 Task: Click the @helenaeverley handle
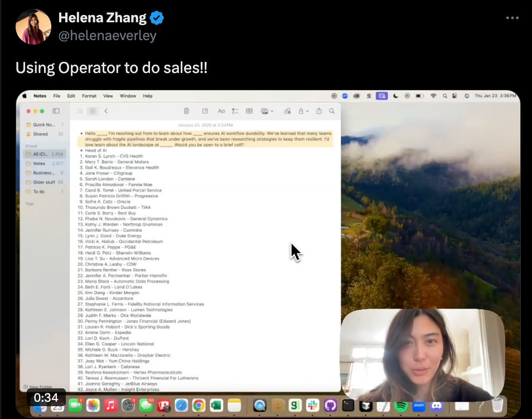point(107,35)
